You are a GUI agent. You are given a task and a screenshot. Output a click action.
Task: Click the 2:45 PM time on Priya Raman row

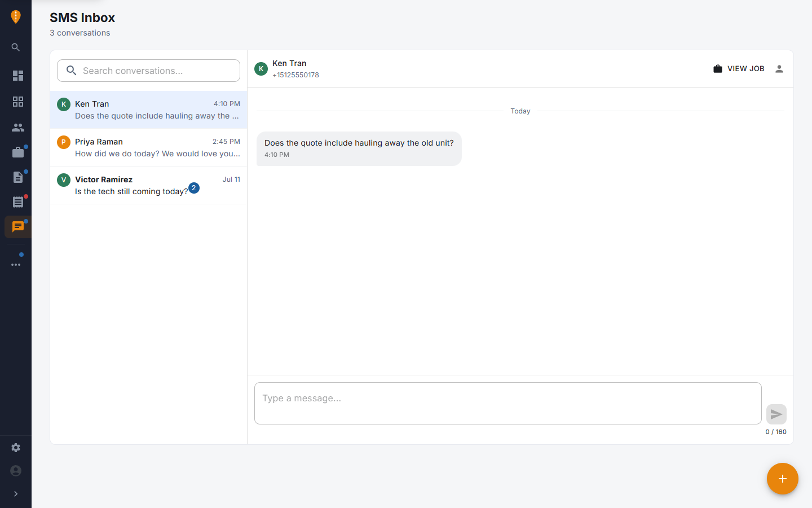[x=226, y=142]
